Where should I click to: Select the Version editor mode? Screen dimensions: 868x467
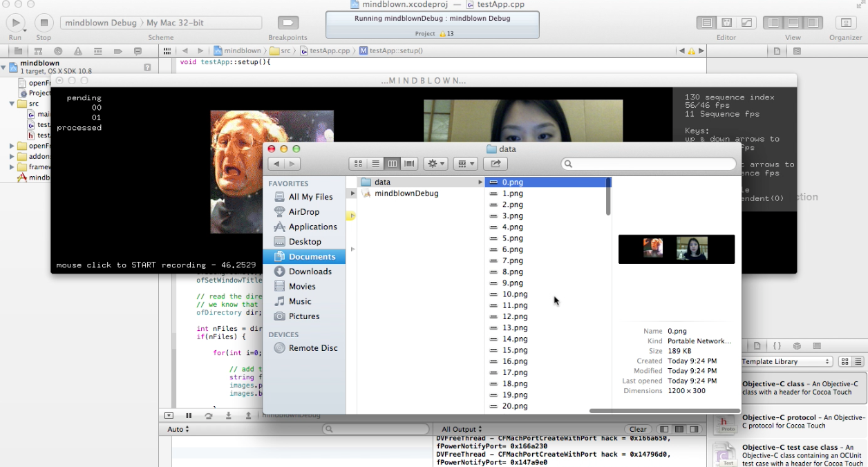pos(746,23)
